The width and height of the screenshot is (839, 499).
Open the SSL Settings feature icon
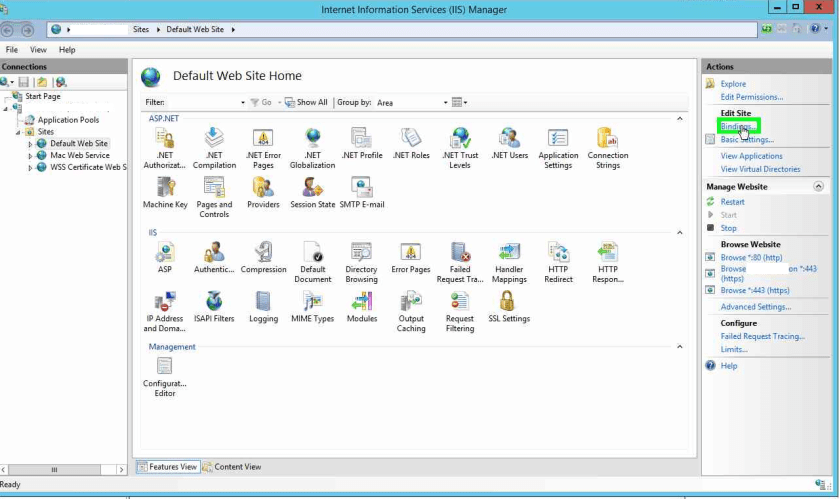(508, 302)
